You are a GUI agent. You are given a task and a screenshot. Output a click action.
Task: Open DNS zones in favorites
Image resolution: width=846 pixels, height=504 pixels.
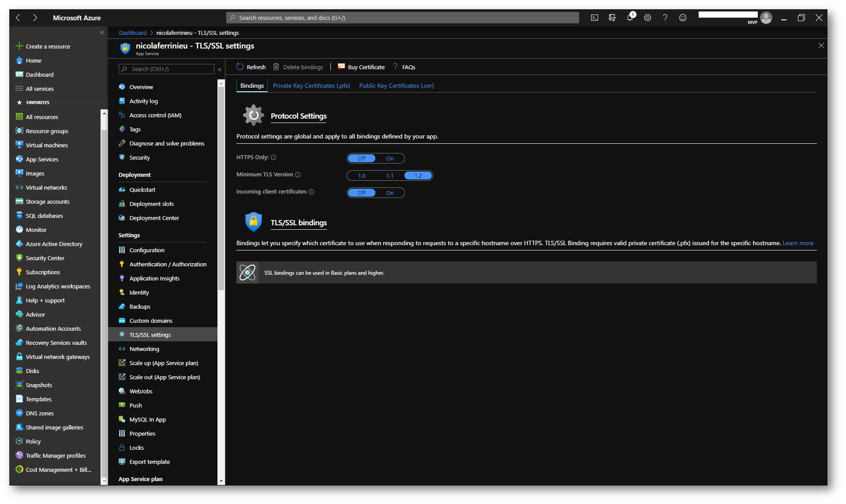coord(40,413)
